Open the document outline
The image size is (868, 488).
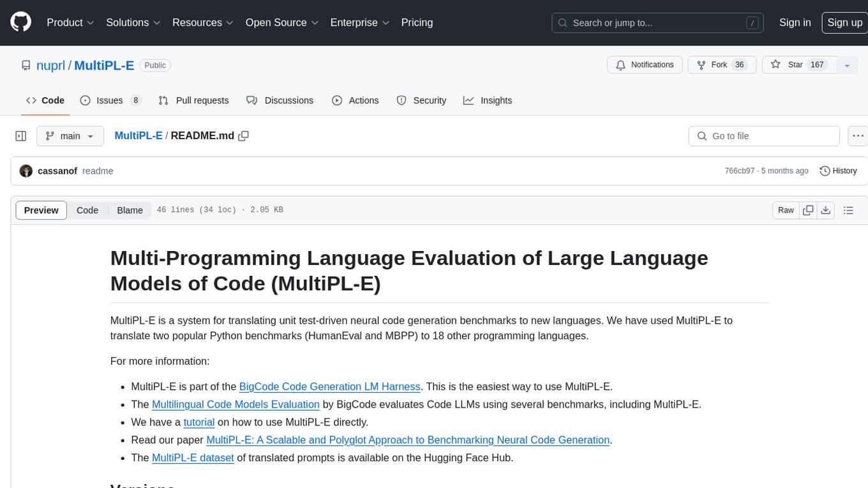(848, 210)
